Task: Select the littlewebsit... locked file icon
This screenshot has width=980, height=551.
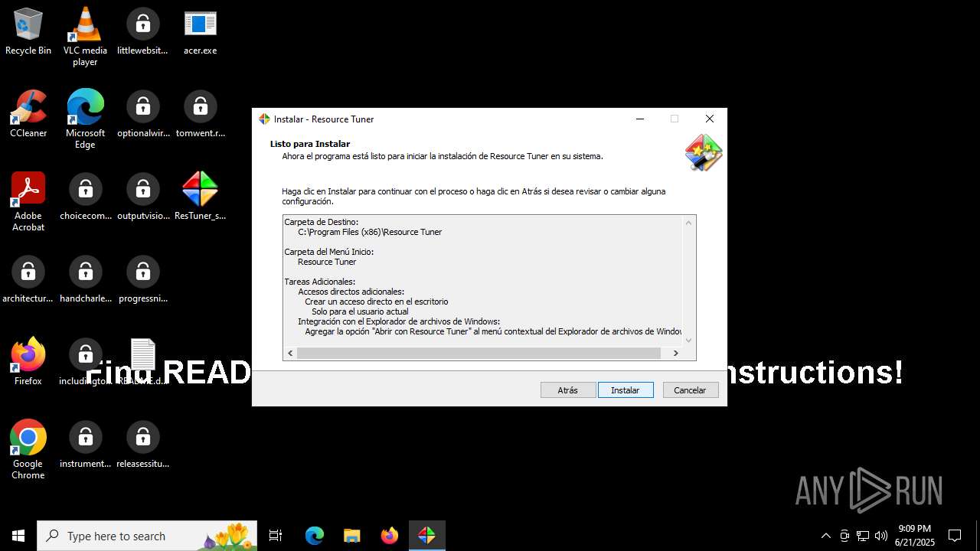Action: coord(142,32)
